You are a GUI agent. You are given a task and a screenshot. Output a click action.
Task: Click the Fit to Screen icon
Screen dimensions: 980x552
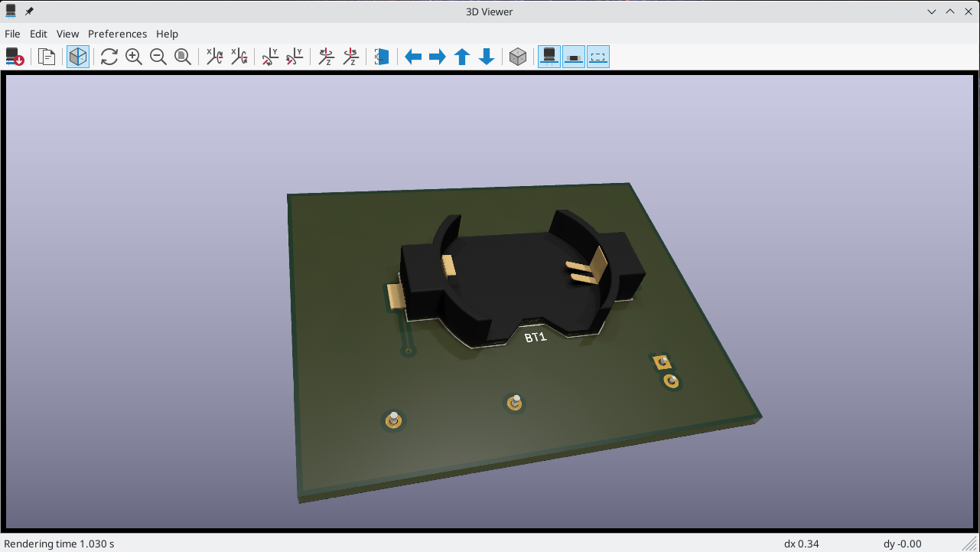(183, 56)
